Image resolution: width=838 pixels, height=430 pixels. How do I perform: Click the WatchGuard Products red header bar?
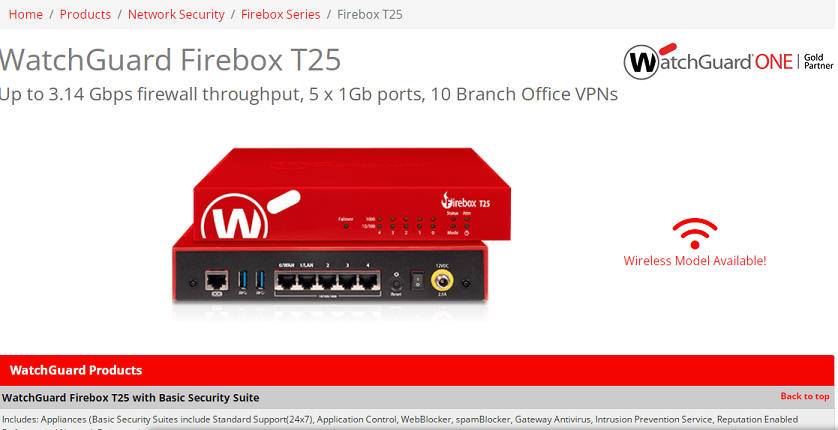click(x=417, y=370)
